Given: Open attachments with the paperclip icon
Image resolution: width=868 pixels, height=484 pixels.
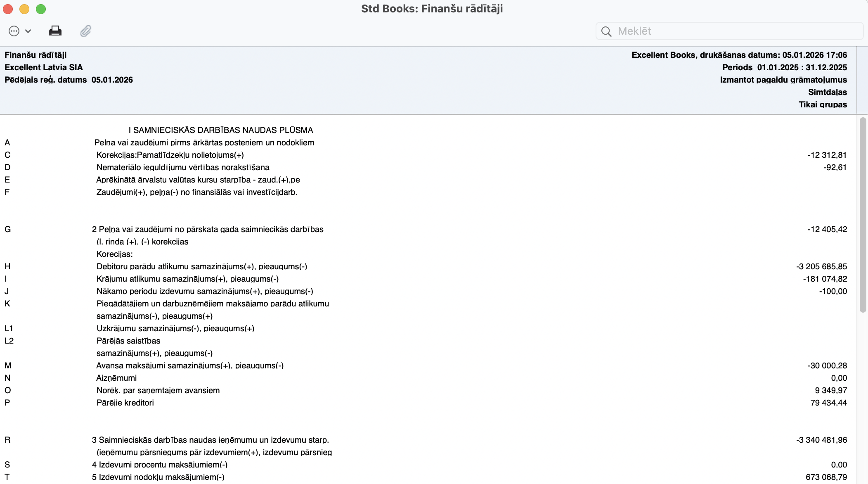Looking at the screenshot, I should [85, 31].
